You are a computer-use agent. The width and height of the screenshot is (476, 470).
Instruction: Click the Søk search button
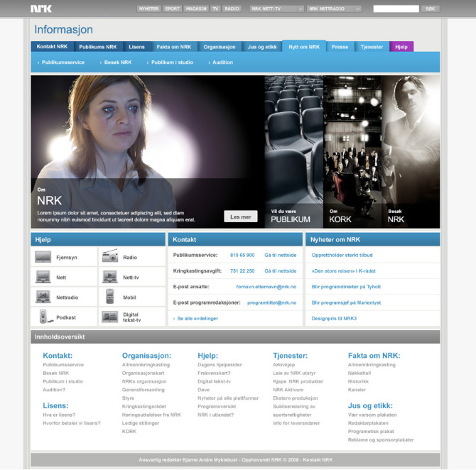point(430,9)
